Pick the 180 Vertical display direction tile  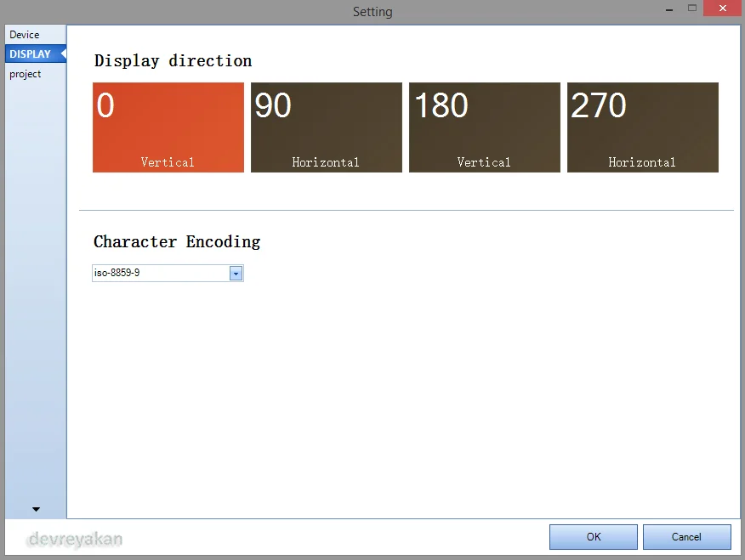point(485,127)
